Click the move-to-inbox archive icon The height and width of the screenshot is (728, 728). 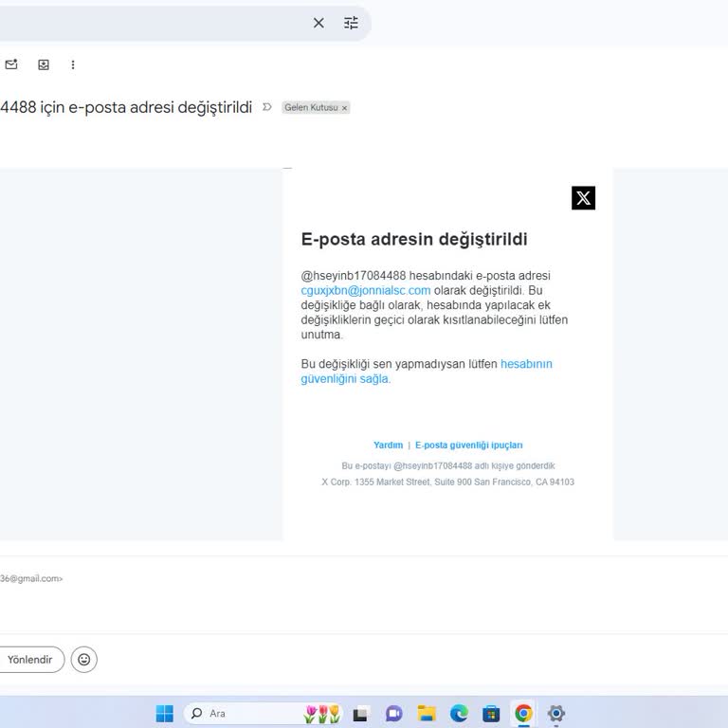(44, 64)
